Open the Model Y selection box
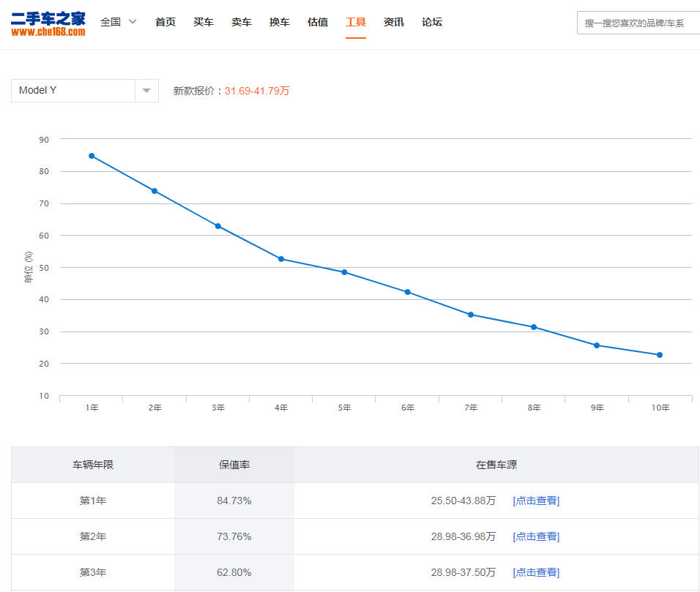Screen dimensions: 700x592 click(85, 91)
